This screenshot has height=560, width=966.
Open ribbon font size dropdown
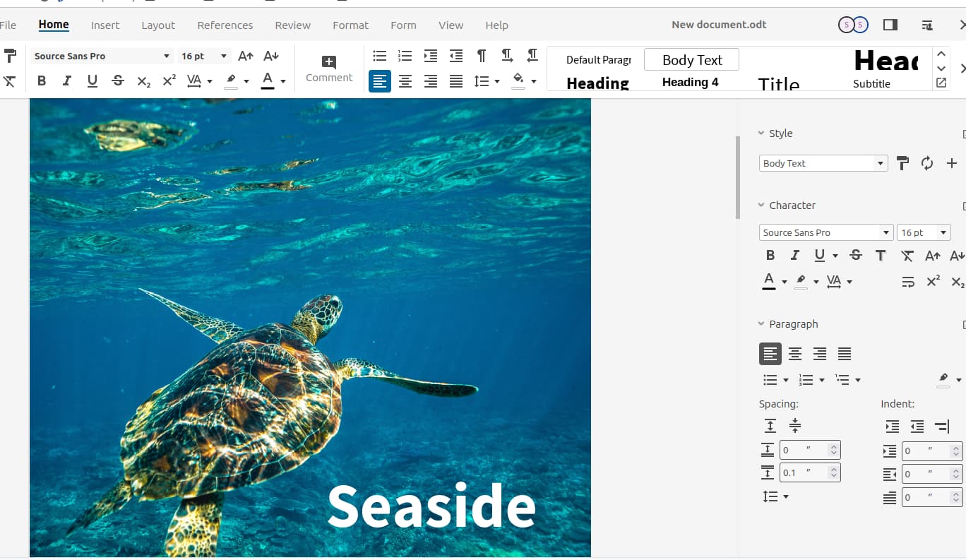224,56
